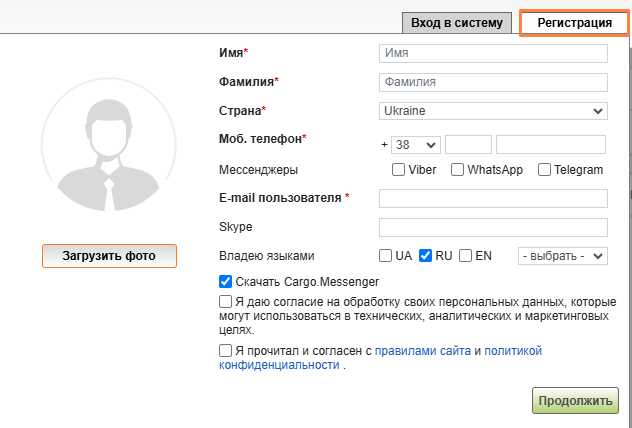This screenshot has height=428, width=632.
Task: Open the Страна dropdown showing Ukraine
Action: (493, 111)
